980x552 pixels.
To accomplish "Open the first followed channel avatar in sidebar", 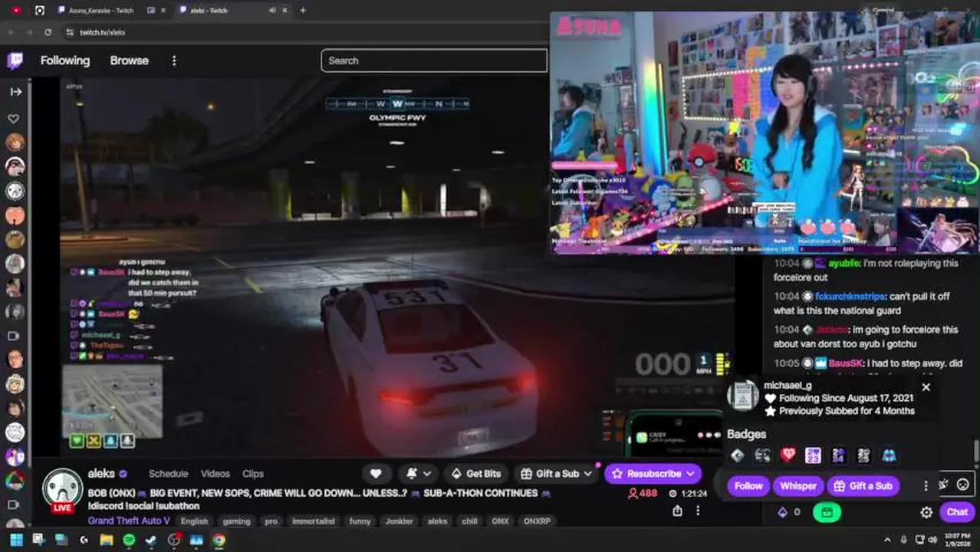I will pos(15,143).
